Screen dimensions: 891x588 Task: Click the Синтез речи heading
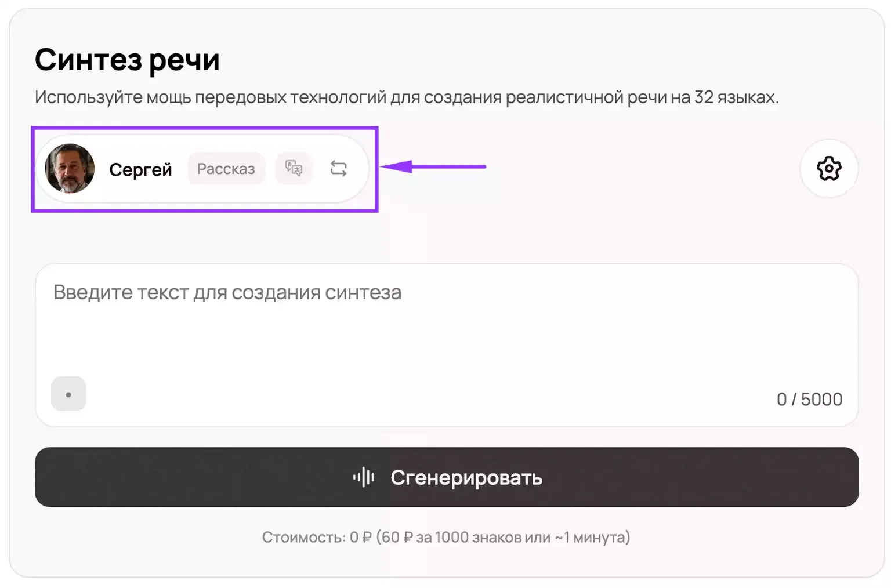pos(127,60)
